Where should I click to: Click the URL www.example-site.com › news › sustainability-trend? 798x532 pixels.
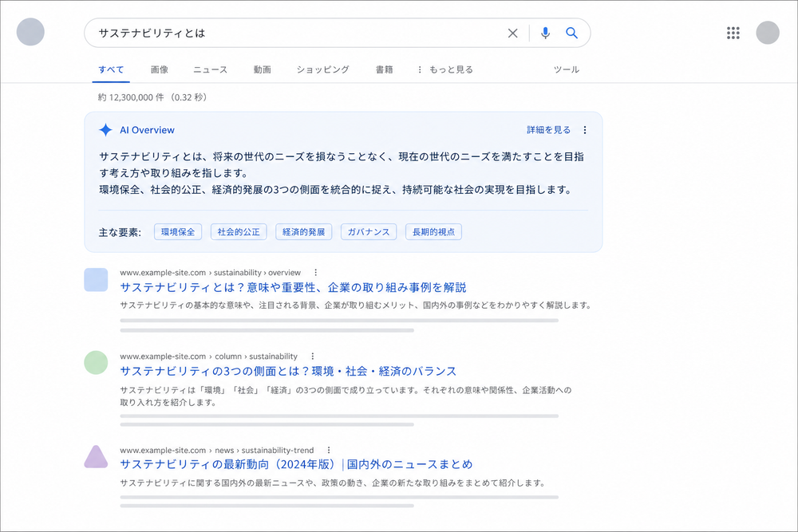[x=217, y=450]
